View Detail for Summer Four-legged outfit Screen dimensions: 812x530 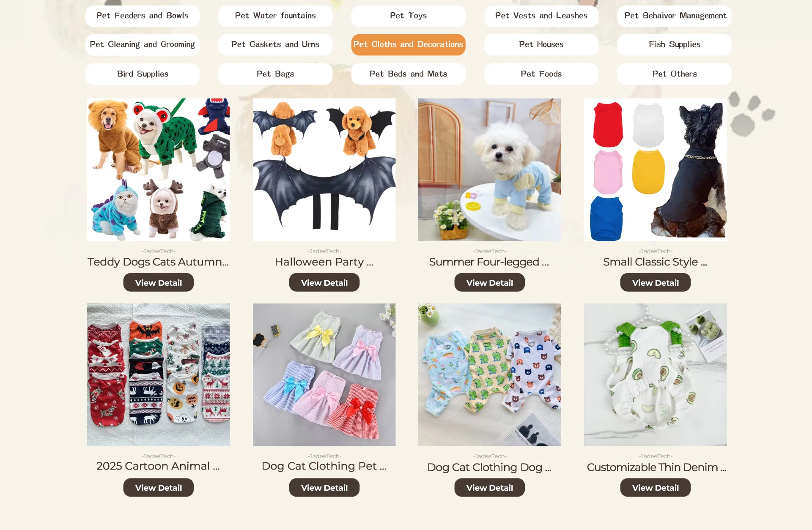[x=490, y=282]
